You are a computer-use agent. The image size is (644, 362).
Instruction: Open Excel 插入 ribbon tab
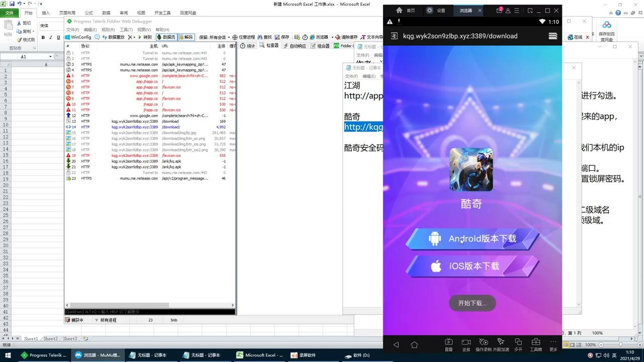(x=46, y=13)
